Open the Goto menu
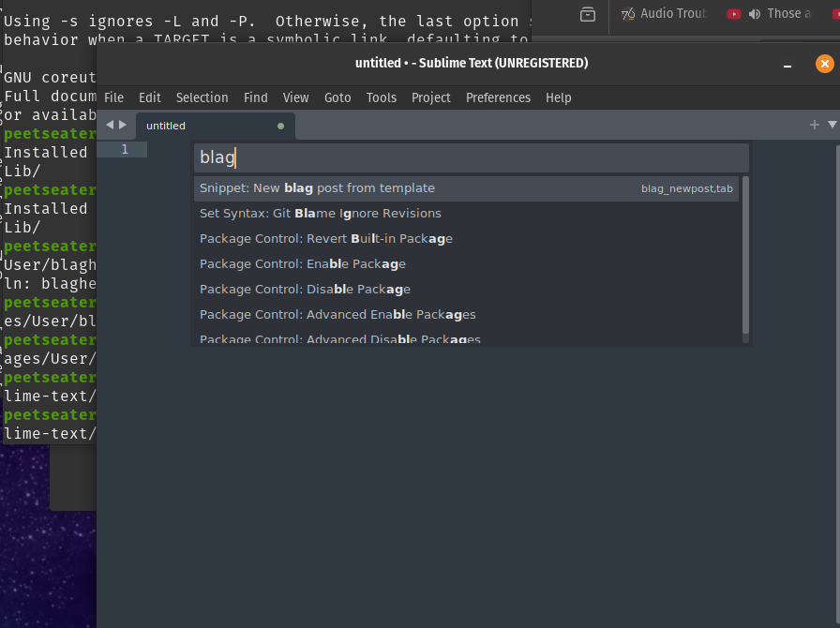 coord(337,97)
